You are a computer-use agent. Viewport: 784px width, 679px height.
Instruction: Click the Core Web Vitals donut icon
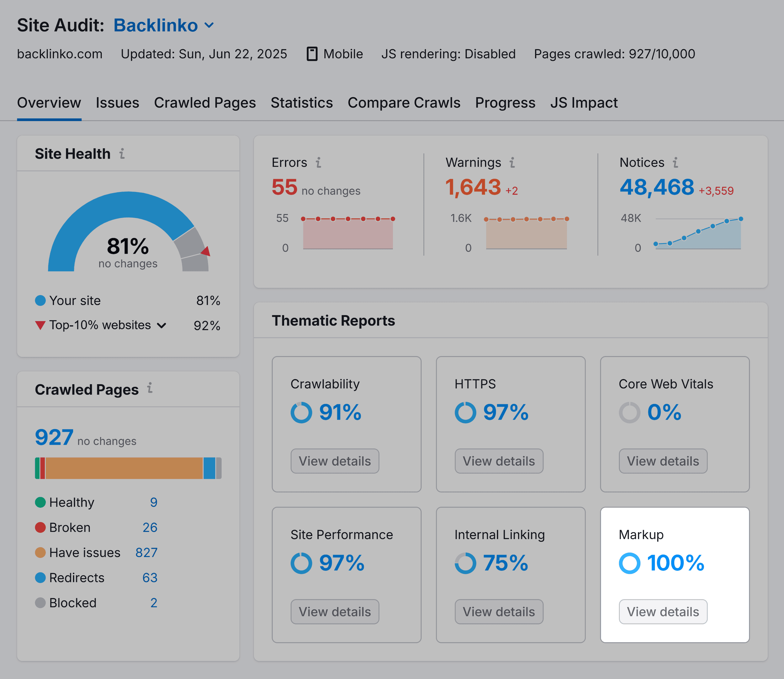click(629, 412)
